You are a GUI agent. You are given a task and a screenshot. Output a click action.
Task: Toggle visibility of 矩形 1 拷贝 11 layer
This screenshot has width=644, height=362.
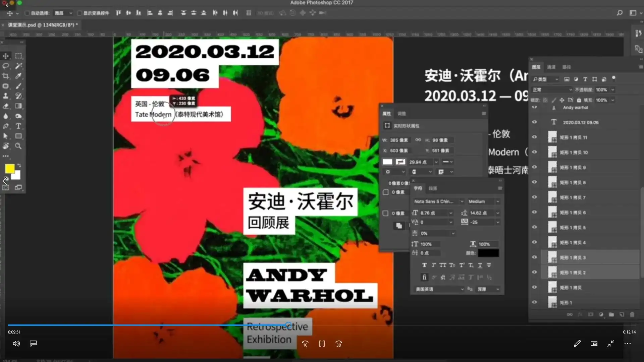pyautogui.click(x=534, y=137)
